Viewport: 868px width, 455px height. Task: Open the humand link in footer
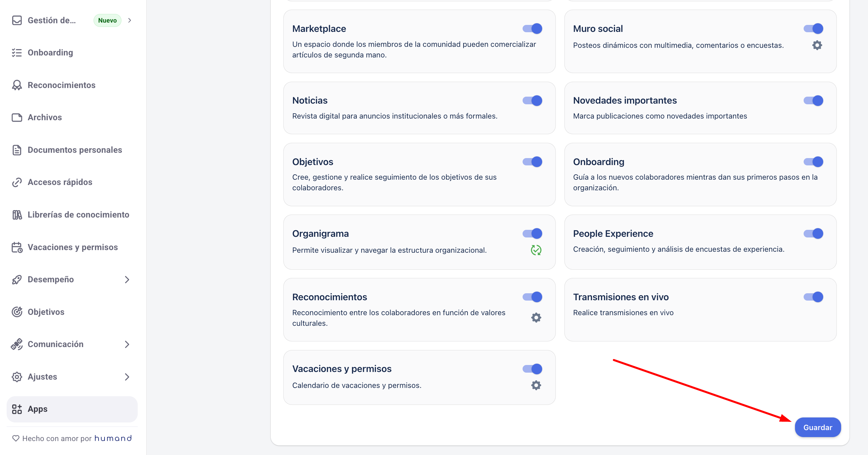[113, 438]
